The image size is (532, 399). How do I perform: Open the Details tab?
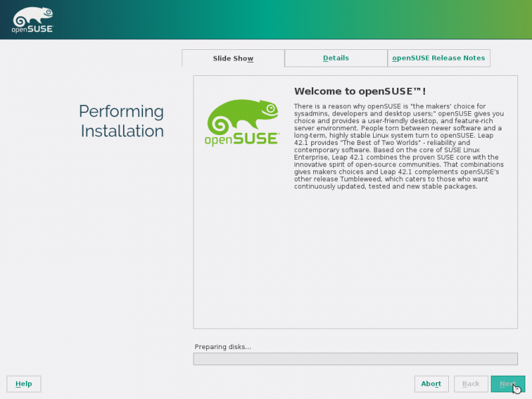pyautogui.click(x=336, y=59)
